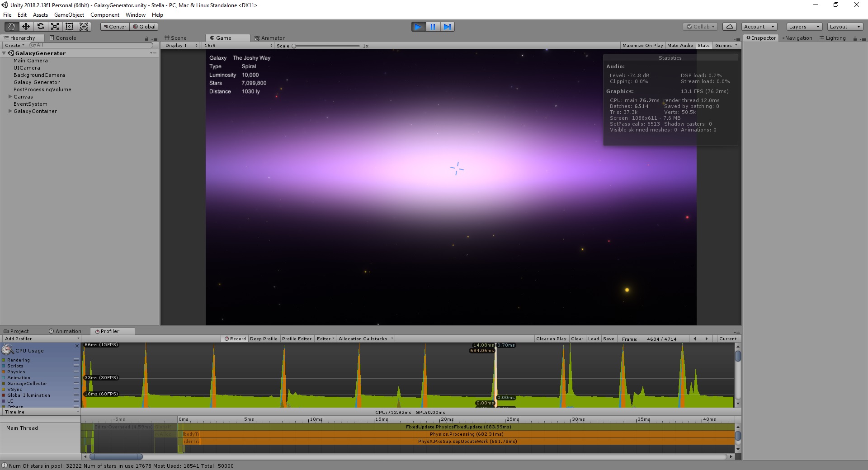Select the Scale tool
This screenshot has width=868, height=470.
[x=55, y=27]
